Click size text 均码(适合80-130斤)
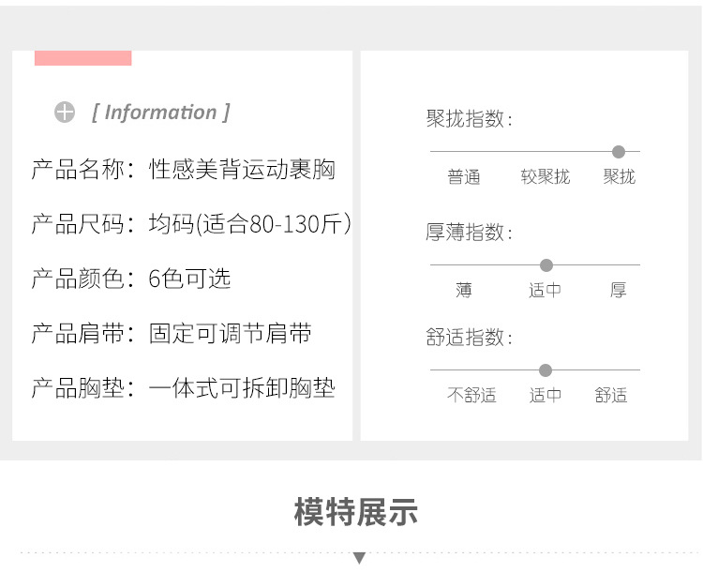Viewport: 703px width, 588px height. point(250,224)
